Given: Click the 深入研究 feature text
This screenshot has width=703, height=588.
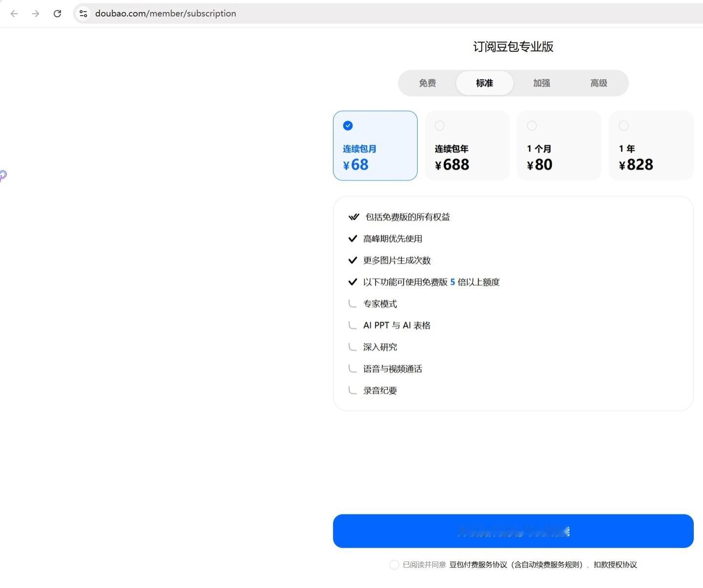Looking at the screenshot, I should click(380, 347).
